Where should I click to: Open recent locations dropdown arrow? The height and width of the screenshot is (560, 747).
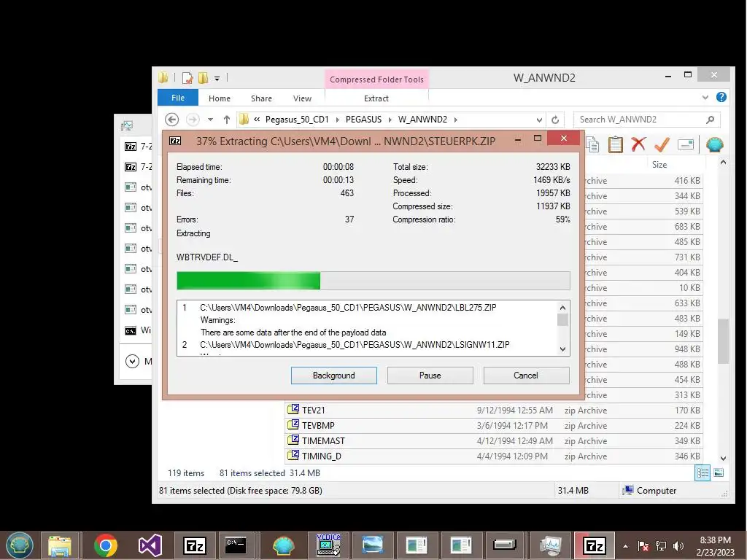(x=210, y=120)
